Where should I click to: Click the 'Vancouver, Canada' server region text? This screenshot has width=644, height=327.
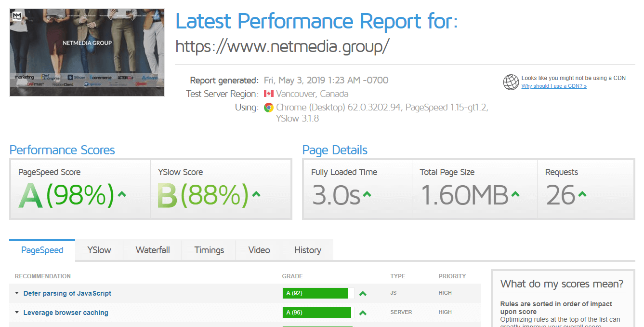[312, 94]
